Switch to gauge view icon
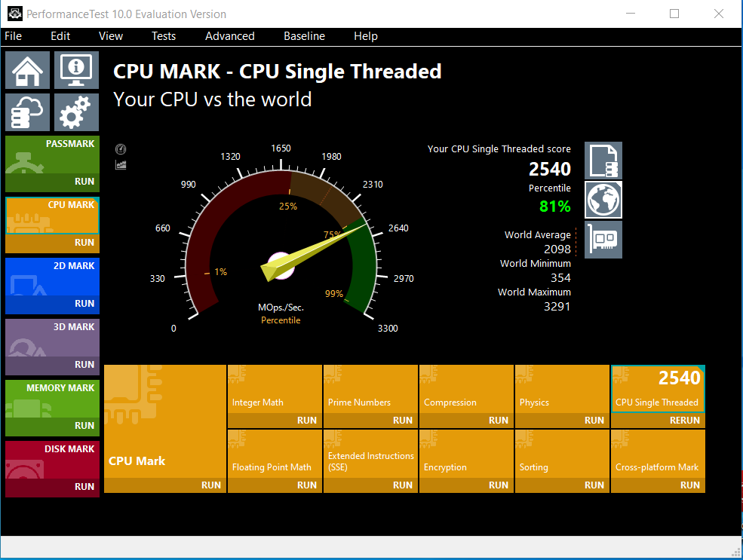Image resolution: width=743 pixels, height=560 pixels. 121,149
